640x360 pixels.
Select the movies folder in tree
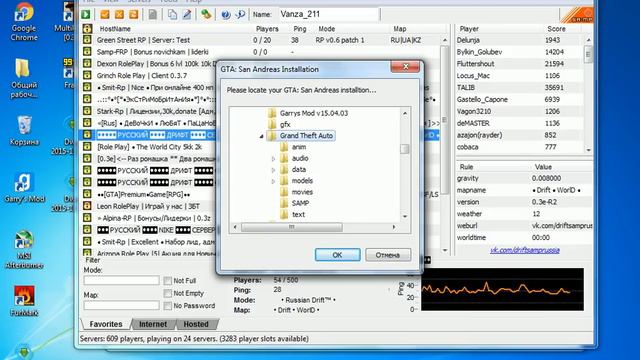[x=302, y=192]
